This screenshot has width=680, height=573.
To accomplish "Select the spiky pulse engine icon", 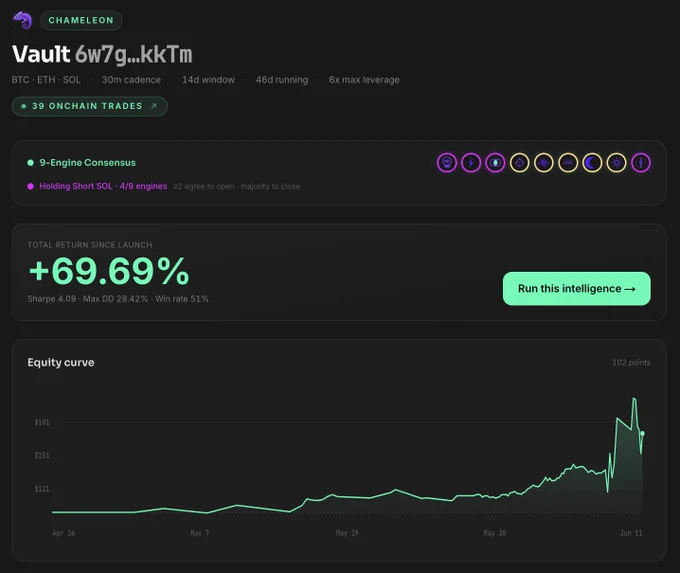I will coord(544,163).
